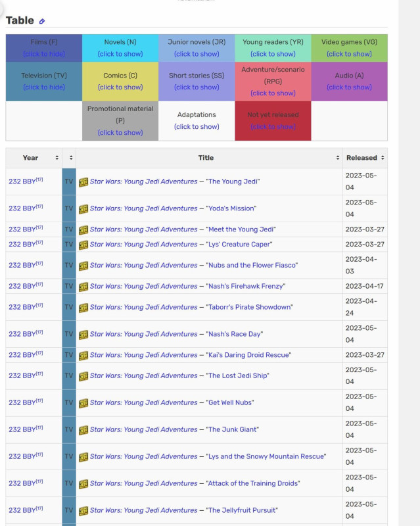Screen dimensions: 420x526
Task: Show Audio (A) entries
Action: (x=349, y=87)
